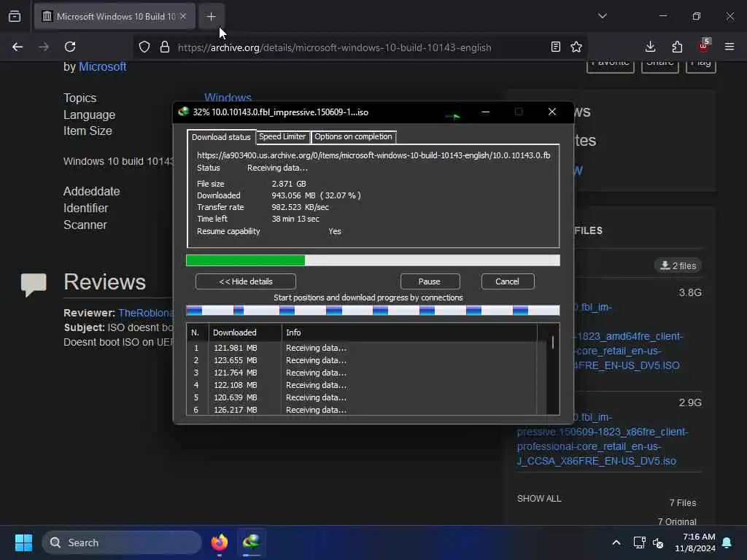The image size is (747, 560).
Task: Click the IDM icon in dialog title bar
Action: click(183, 112)
